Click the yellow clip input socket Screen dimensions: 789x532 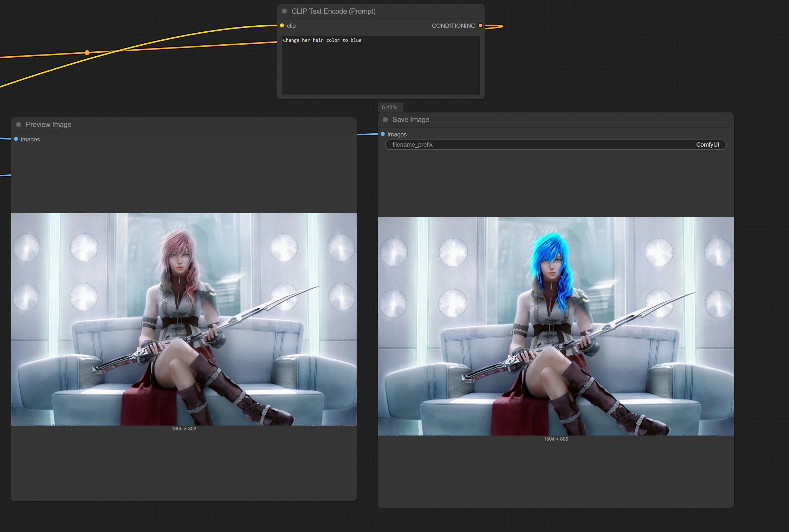tap(282, 26)
